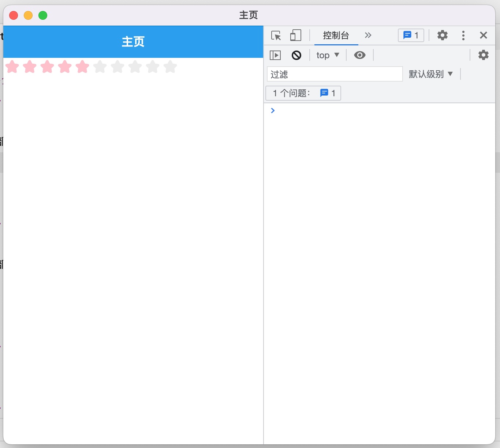Clear the console with the ban icon
This screenshot has width=500, height=448.
click(296, 55)
